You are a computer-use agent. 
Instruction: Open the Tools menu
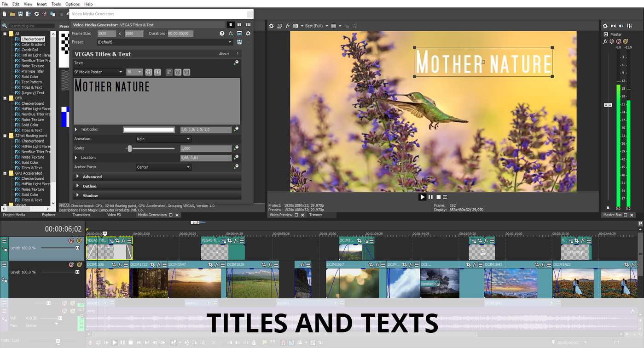[56, 4]
